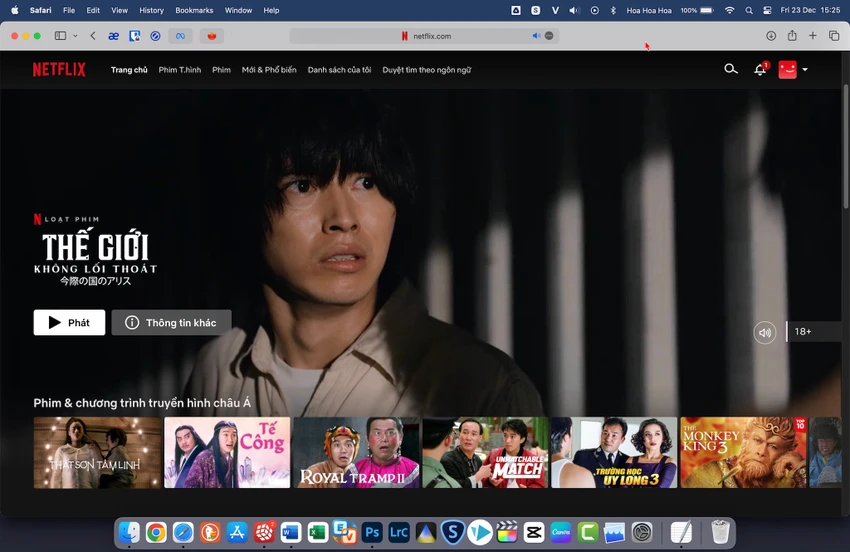
Task: Expand the profile menu caret
Action: point(805,69)
